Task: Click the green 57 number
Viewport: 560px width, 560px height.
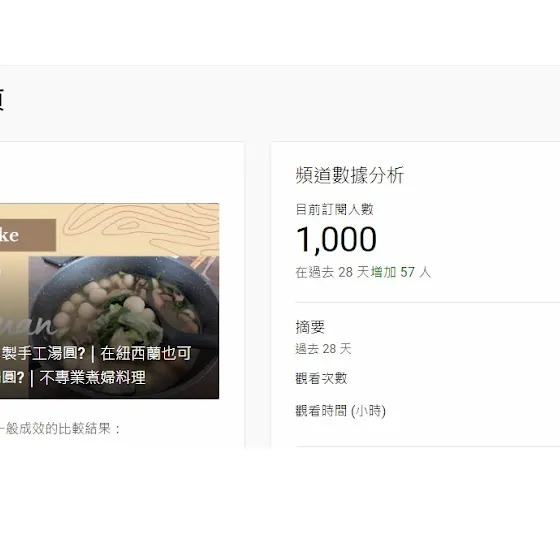Action: pyautogui.click(x=408, y=272)
